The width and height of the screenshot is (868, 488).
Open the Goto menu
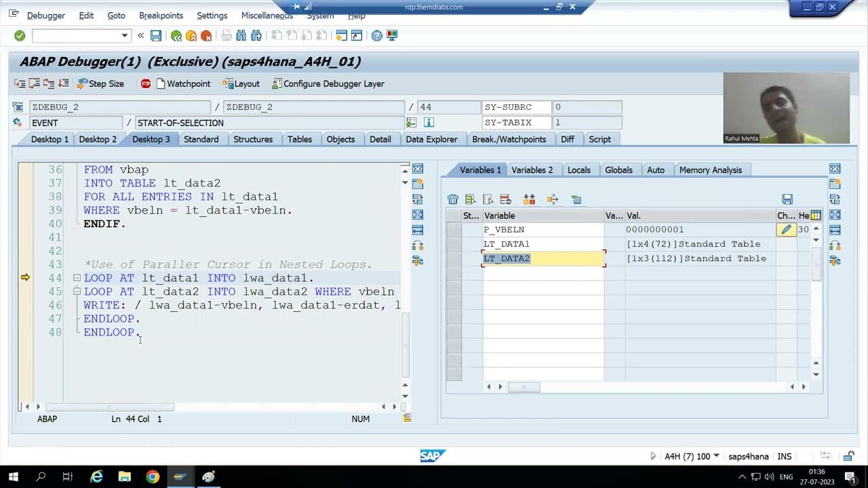pos(116,15)
